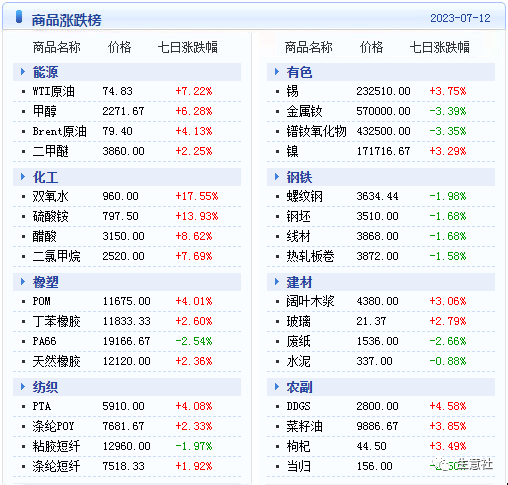The width and height of the screenshot is (508, 485).
Task: Click the date 2023-07-12
Action: (x=460, y=18)
